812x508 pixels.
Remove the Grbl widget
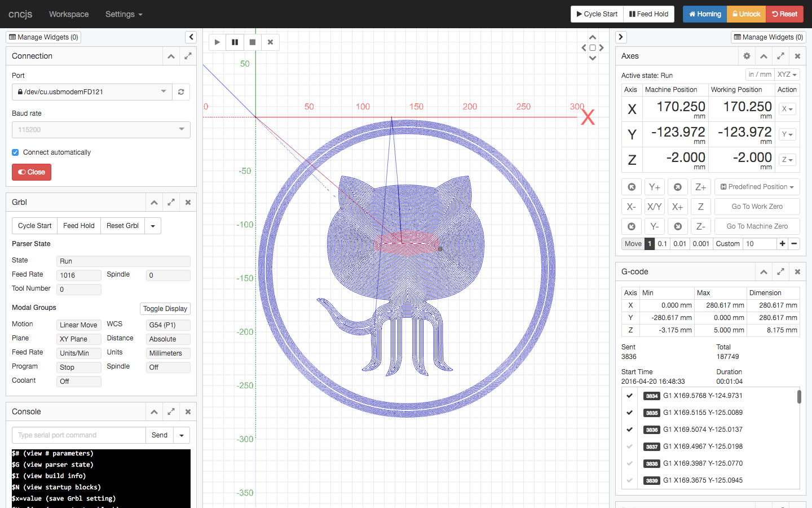click(x=188, y=202)
